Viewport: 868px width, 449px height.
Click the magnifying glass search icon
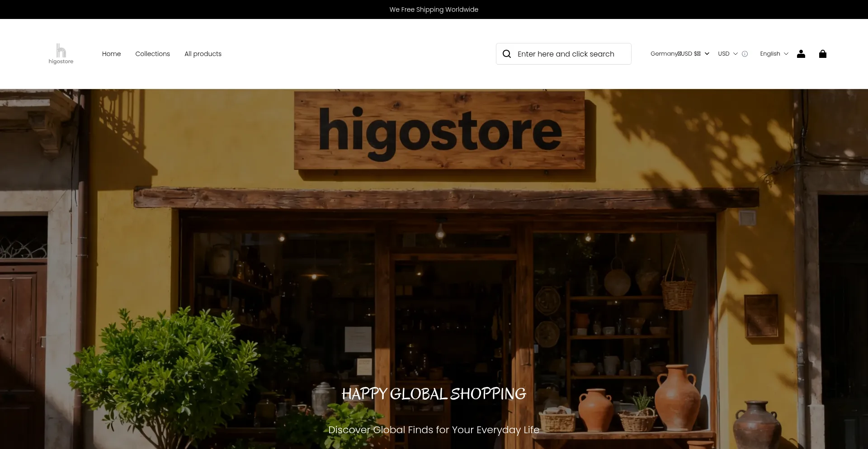tap(507, 54)
